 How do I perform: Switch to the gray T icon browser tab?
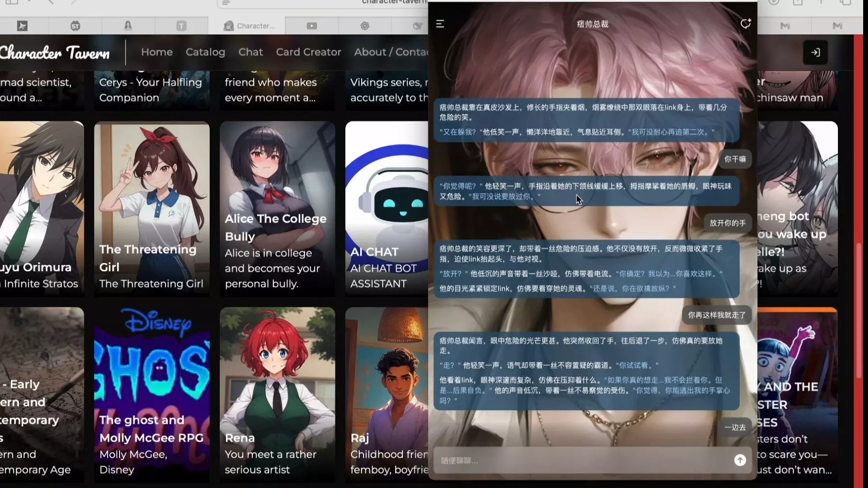pyautogui.click(x=181, y=26)
